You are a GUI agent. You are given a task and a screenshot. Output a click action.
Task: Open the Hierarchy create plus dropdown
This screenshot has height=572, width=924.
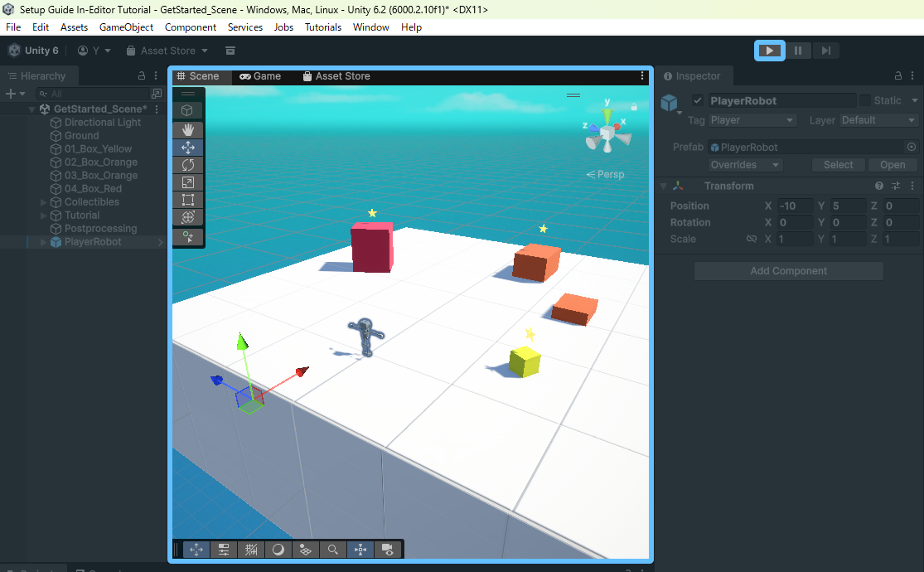point(15,94)
